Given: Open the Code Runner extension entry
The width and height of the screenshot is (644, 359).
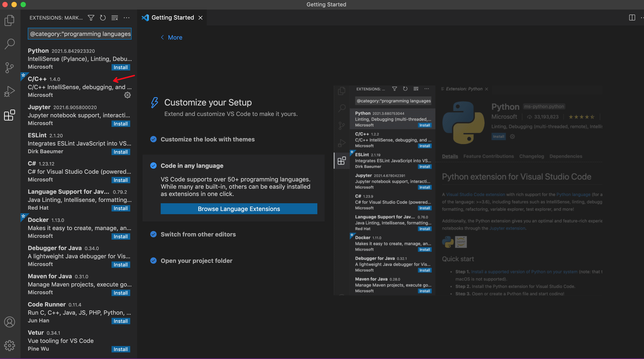Looking at the screenshot, I should (79, 313).
